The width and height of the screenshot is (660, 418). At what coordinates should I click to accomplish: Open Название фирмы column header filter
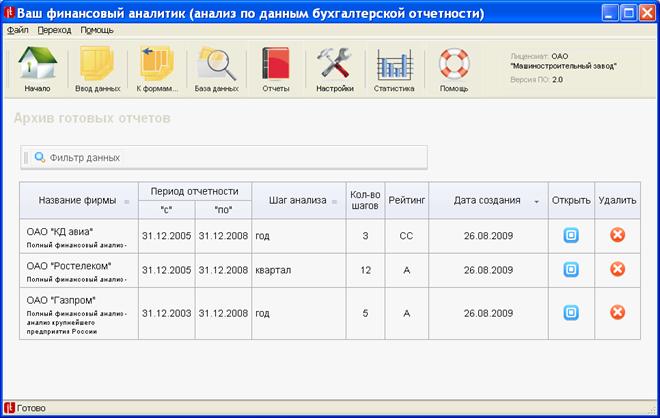[x=126, y=201]
